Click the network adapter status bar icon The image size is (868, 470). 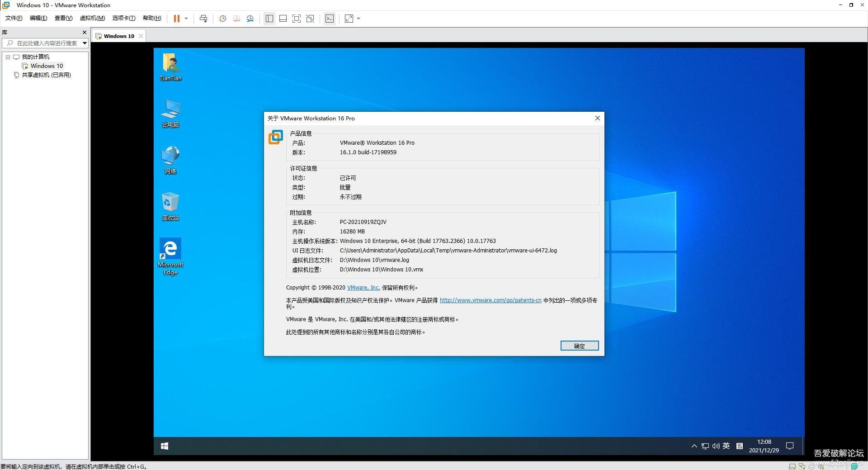802,466
